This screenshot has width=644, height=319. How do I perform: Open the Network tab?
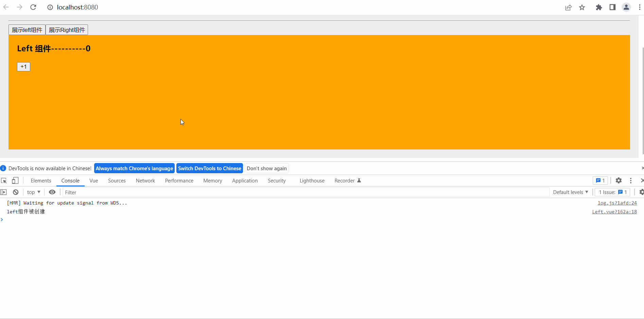(x=145, y=181)
